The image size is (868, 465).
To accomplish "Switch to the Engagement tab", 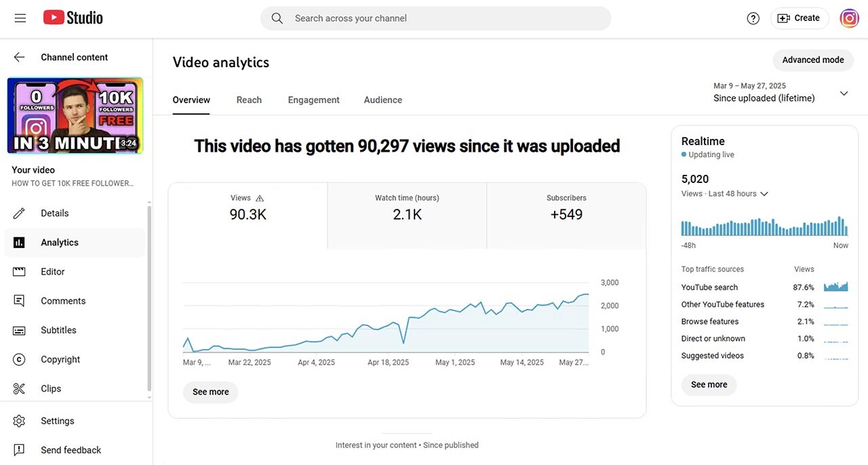I will coord(313,100).
